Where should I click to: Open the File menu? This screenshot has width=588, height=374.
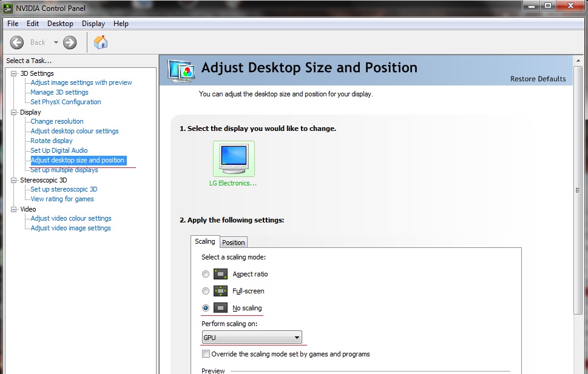13,24
